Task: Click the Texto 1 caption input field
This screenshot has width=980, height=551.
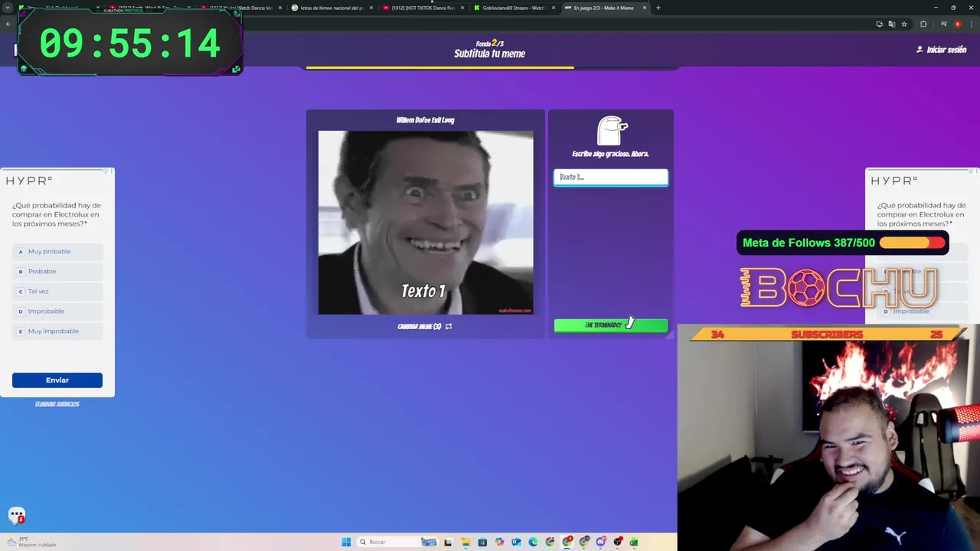Action: [611, 177]
